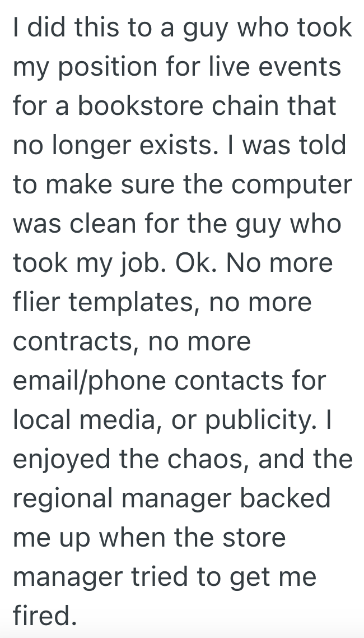Click the word "flier" in the text
The width and height of the screenshot is (364, 638).
click(x=37, y=303)
